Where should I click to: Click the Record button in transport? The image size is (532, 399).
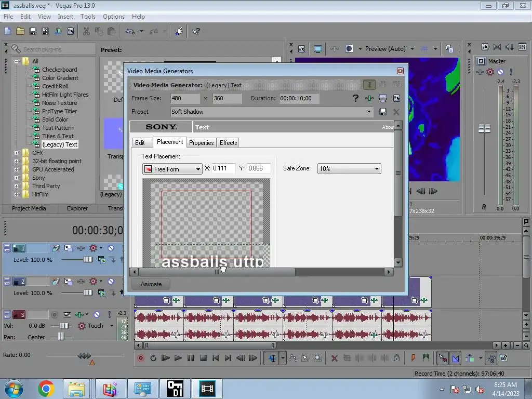click(140, 358)
